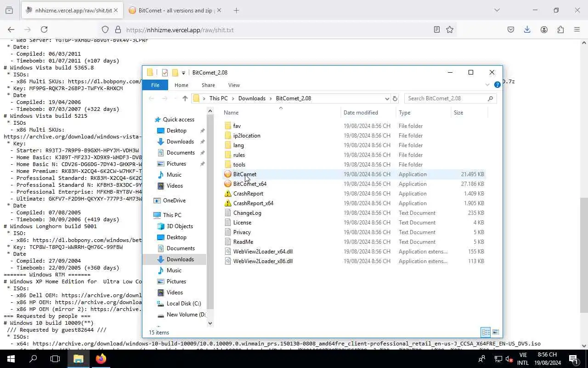Bookmark this page with the star icon
This screenshot has width=588, height=368.
click(x=450, y=29)
